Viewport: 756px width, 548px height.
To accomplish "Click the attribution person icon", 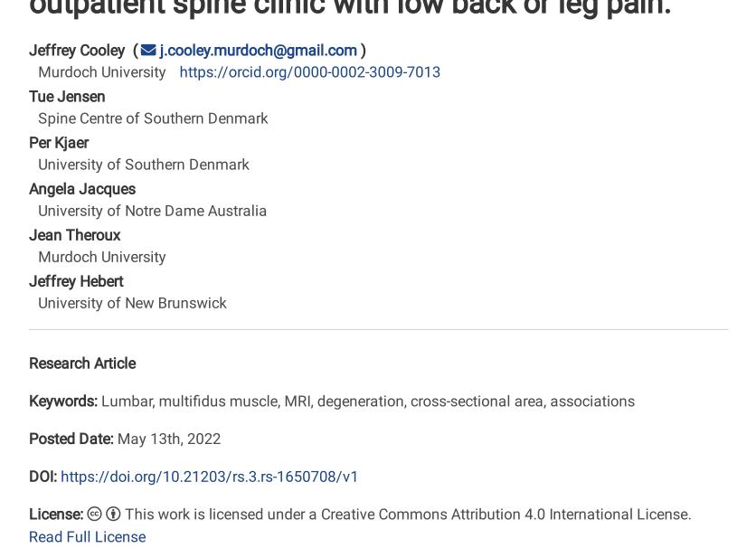I will coord(113,514).
